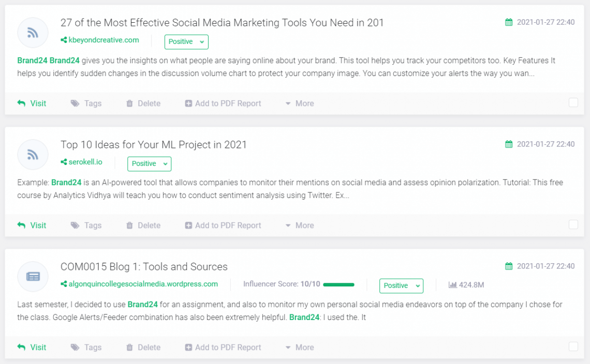
Task: Click share icon next to serokell.io
Action: pos(64,162)
